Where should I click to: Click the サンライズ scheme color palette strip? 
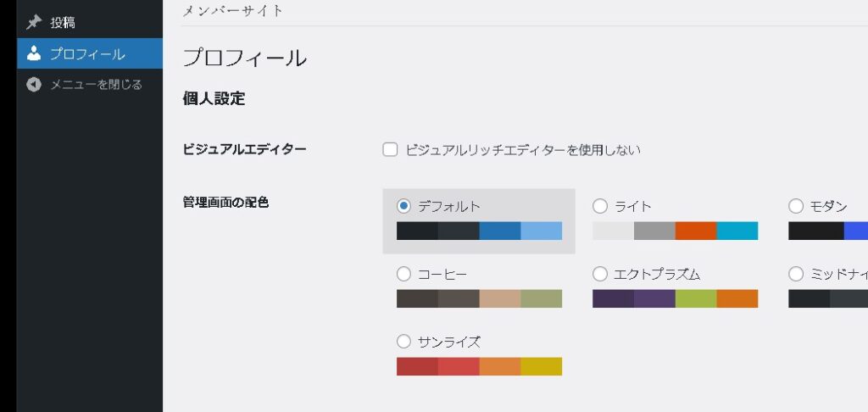479,366
